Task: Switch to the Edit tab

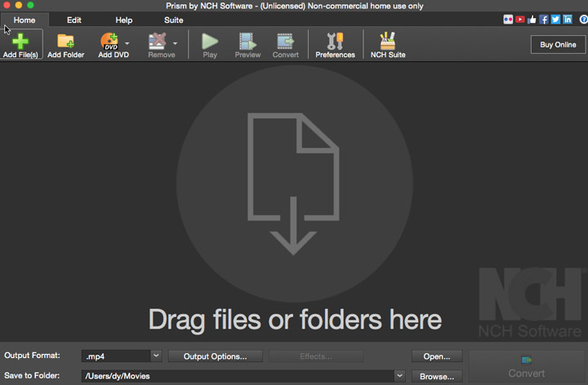Action: (x=73, y=20)
